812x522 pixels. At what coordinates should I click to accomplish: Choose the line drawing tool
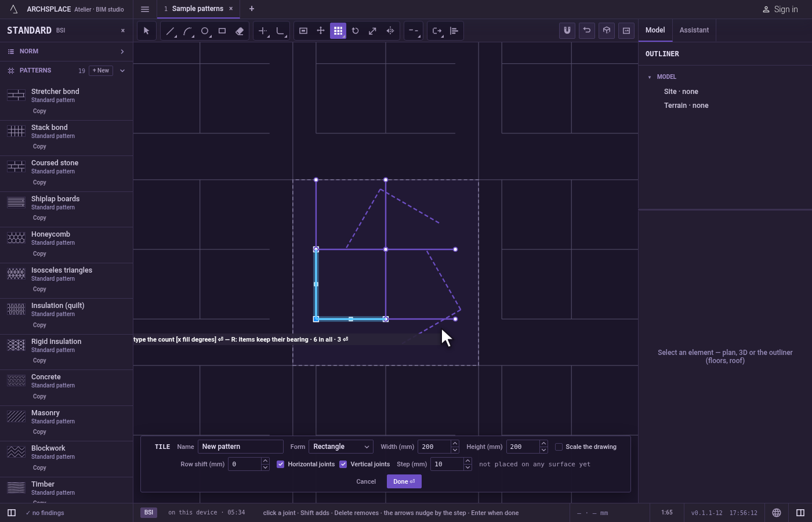(170, 31)
